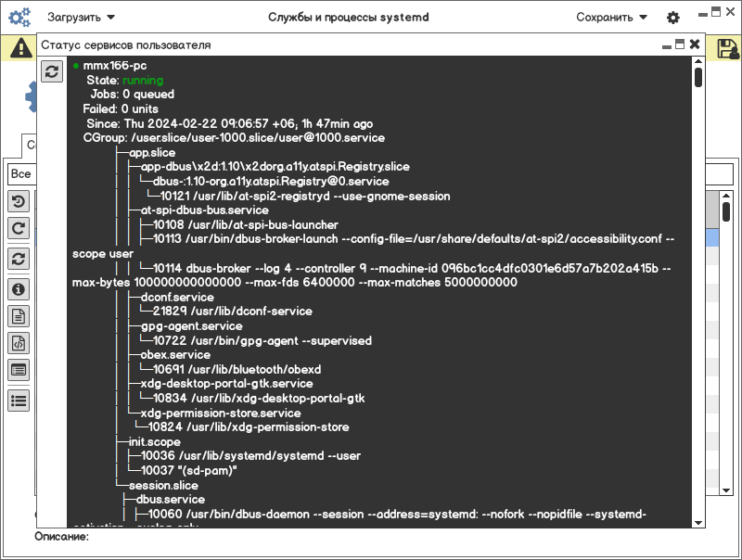The width and height of the screenshot is (742, 560).
Task: Click the save-as-user floppy icon
Action: coord(728,49)
